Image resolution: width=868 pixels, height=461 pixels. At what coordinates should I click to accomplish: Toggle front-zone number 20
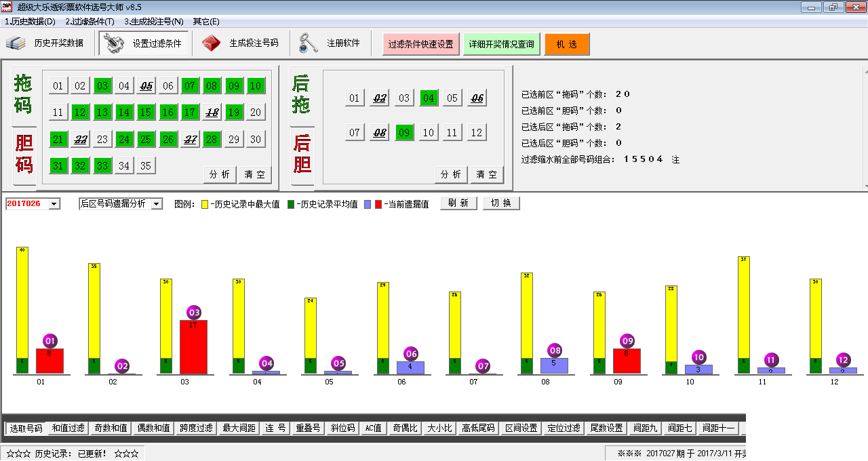255,113
